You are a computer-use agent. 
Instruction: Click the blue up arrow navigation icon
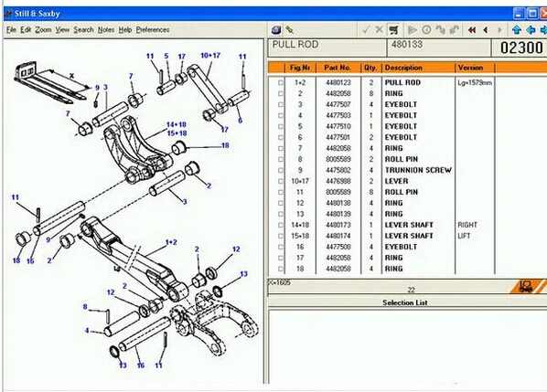click(517, 30)
